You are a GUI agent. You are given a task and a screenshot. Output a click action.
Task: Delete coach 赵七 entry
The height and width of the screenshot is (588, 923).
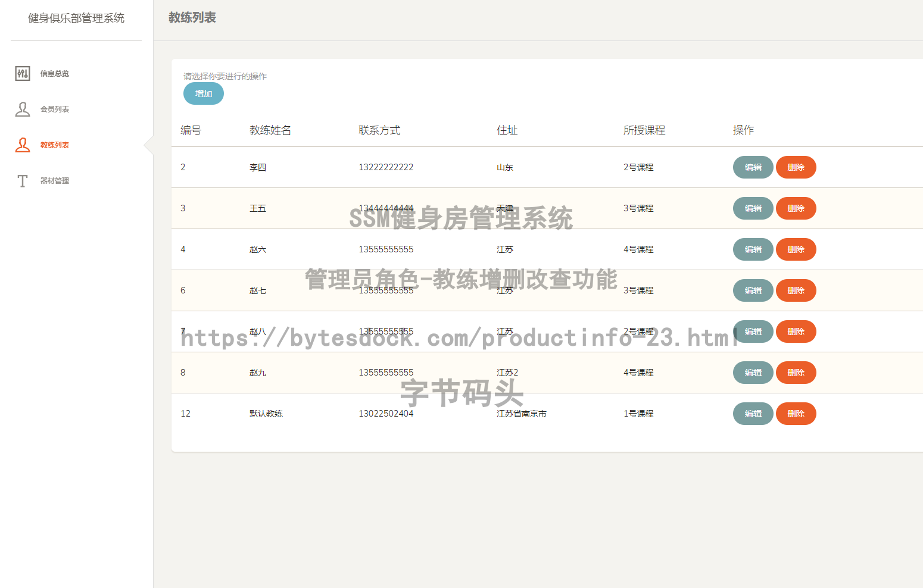click(796, 290)
